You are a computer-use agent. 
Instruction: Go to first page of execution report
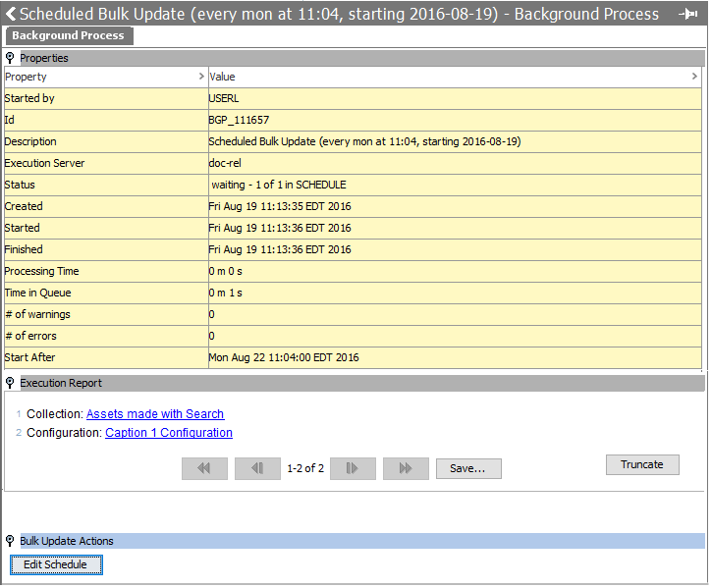coord(204,469)
